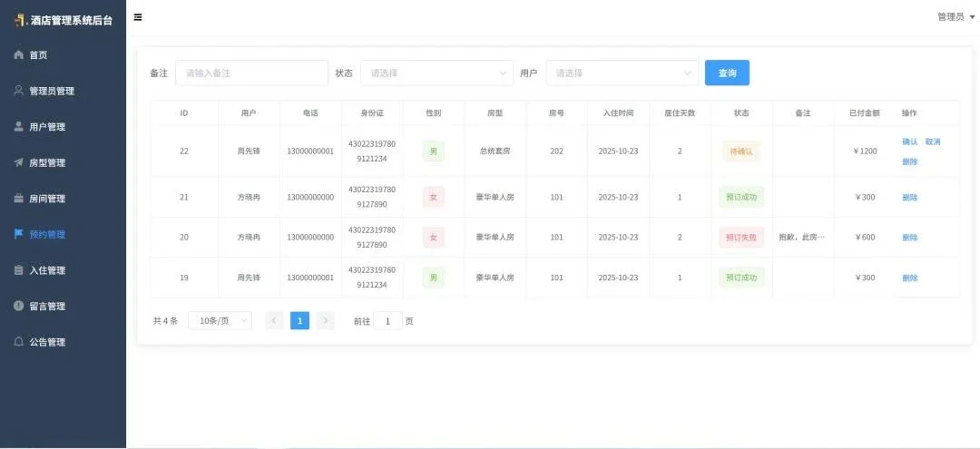Click the 入住时间 column header
The image size is (980, 449).
618,113
